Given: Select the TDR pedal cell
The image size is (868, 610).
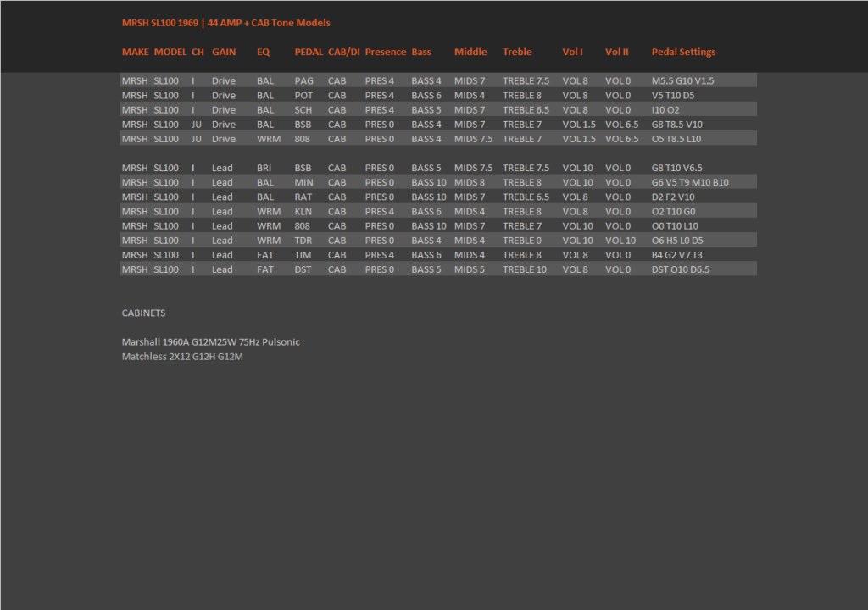Looking at the screenshot, I should [303, 241].
